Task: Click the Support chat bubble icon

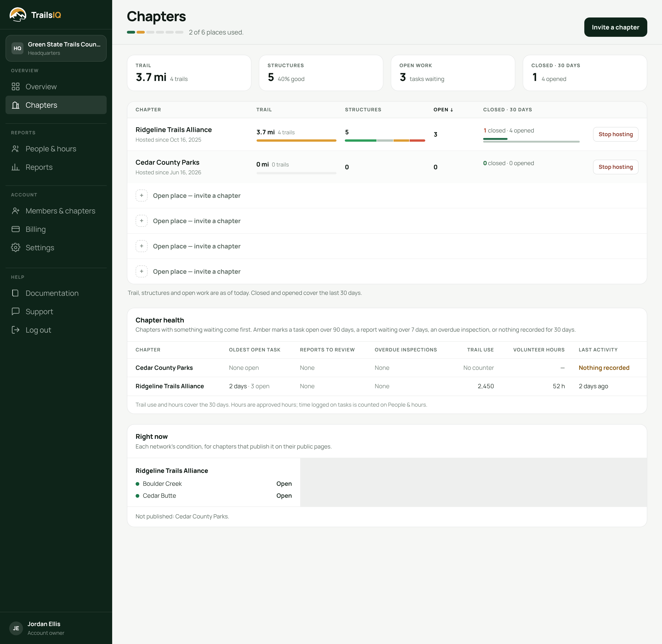Action: coord(16,311)
